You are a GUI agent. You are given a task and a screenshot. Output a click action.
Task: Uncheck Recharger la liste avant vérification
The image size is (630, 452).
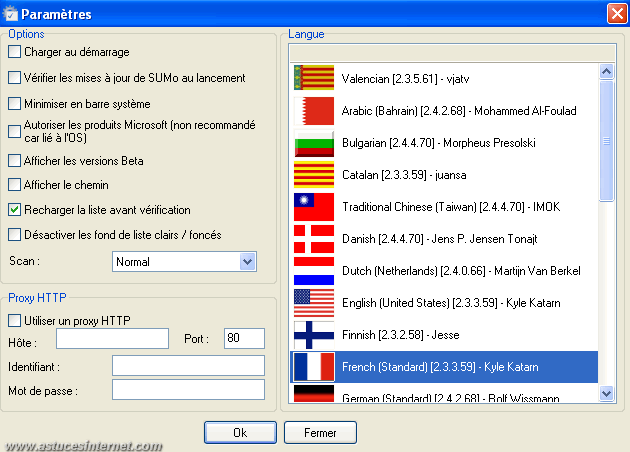pos(14,210)
